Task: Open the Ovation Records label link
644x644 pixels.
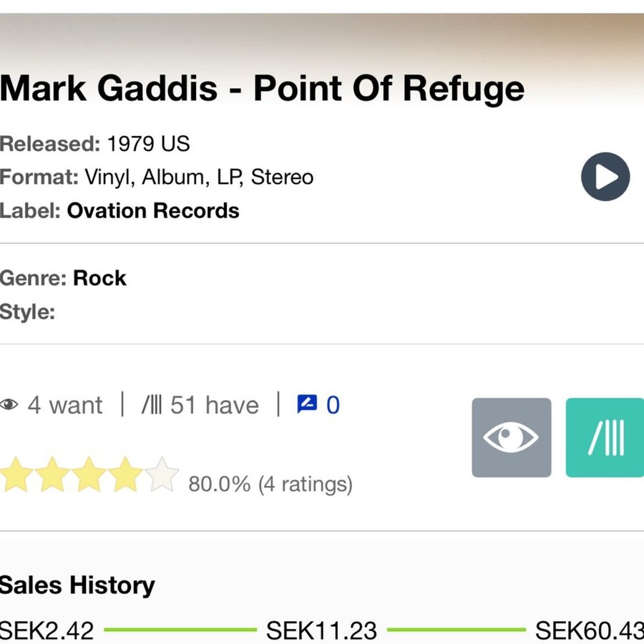Action: point(153,210)
